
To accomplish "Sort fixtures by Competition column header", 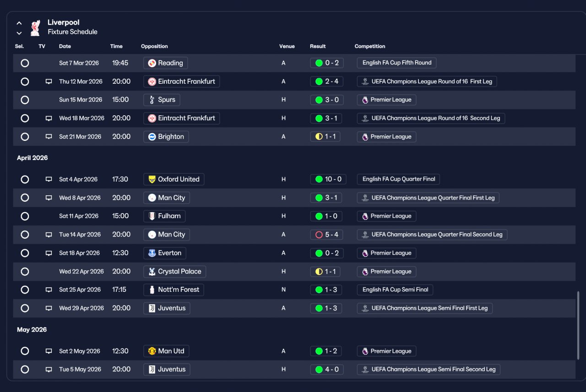I will 370,46.
